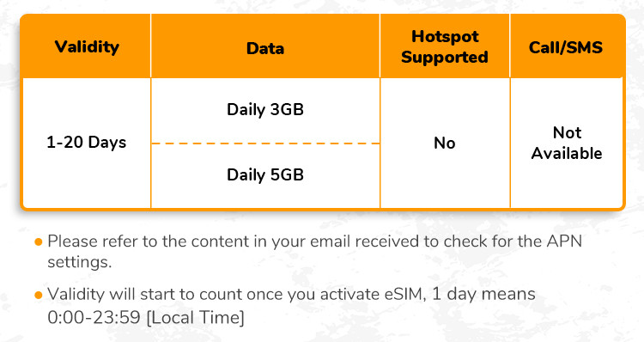Click the Not Available call/SMS cell
The width and height of the screenshot is (644, 342).
(567, 143)
